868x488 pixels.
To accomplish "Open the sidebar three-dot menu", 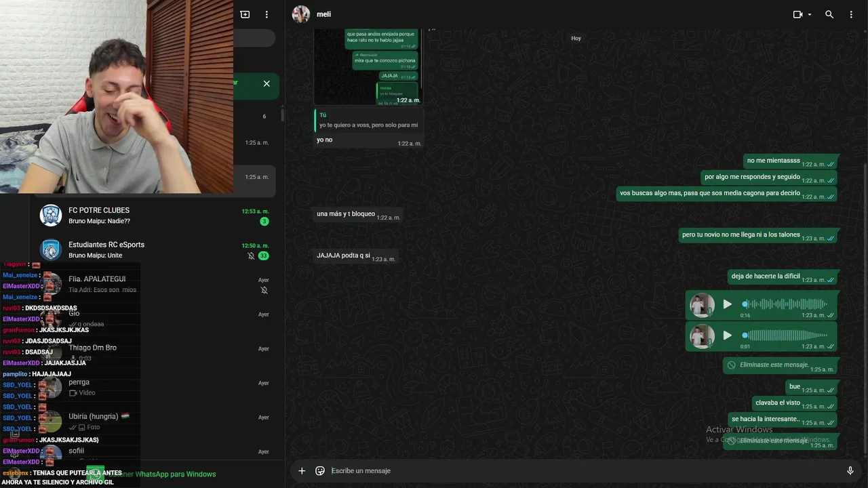I will tap(267, 14).
